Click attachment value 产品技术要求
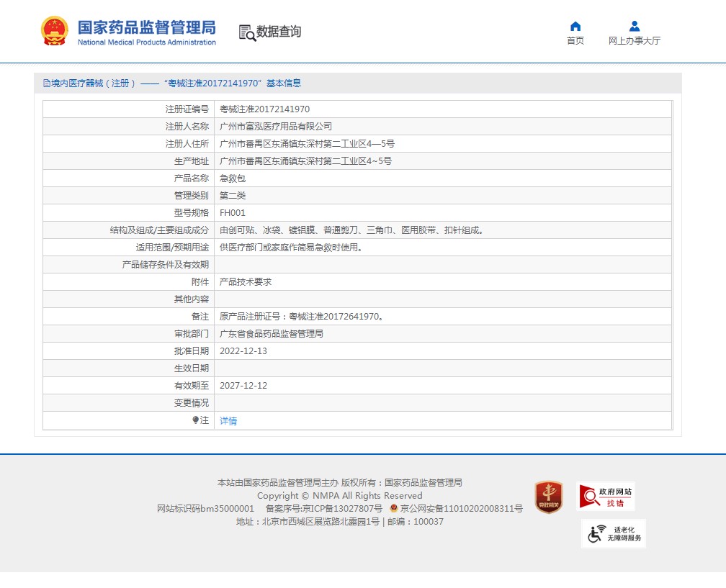 tap(246, 281)
